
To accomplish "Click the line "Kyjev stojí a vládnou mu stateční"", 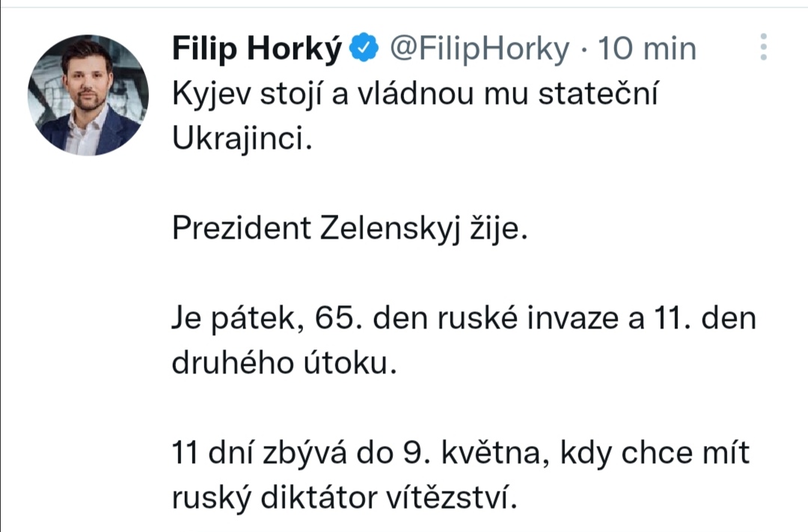I will coord(414,96).
